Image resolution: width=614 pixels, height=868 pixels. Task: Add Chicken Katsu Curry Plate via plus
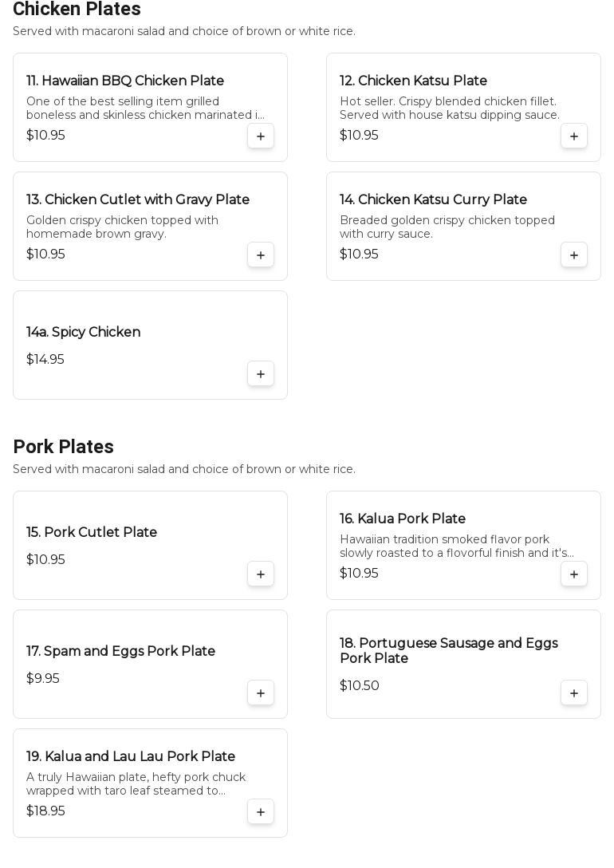pos(574,255)
